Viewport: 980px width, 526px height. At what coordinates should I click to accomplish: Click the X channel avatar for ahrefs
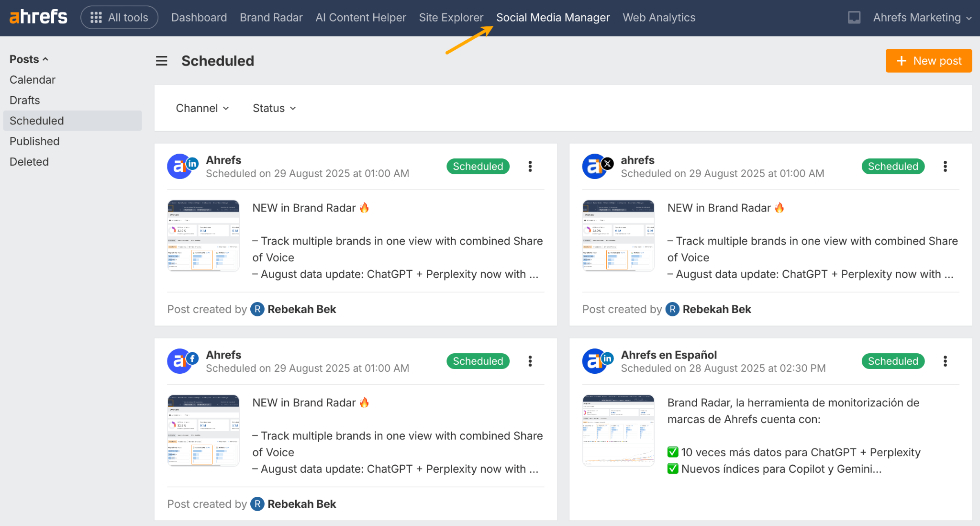click(595, 167)
